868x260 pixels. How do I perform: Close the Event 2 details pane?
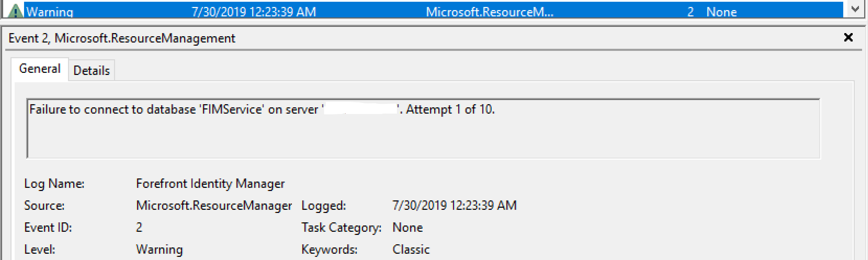pyautogui.click(x=849, y=38)
